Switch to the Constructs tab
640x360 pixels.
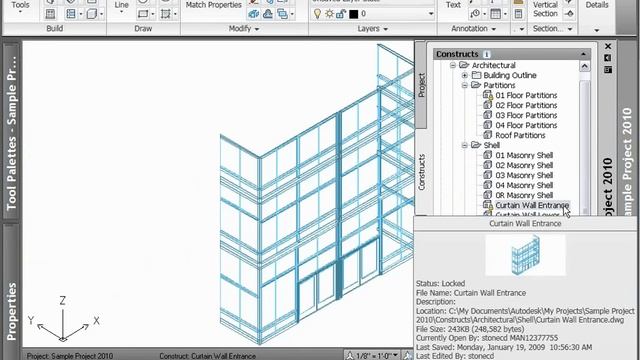click(421, 171)
